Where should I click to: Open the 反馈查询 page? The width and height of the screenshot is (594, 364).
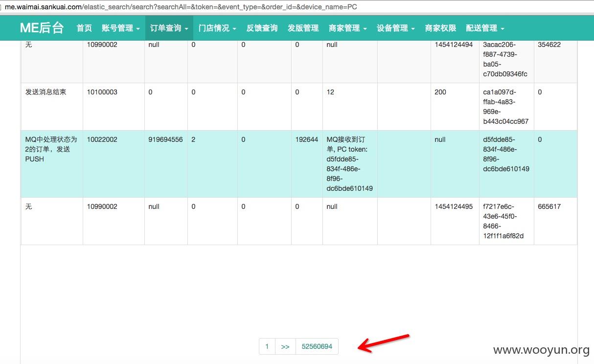pos(262,28)
